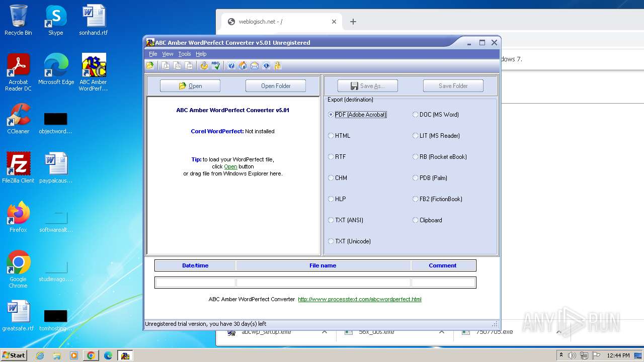Close the weblogisch.net tab

pos(334,22)
